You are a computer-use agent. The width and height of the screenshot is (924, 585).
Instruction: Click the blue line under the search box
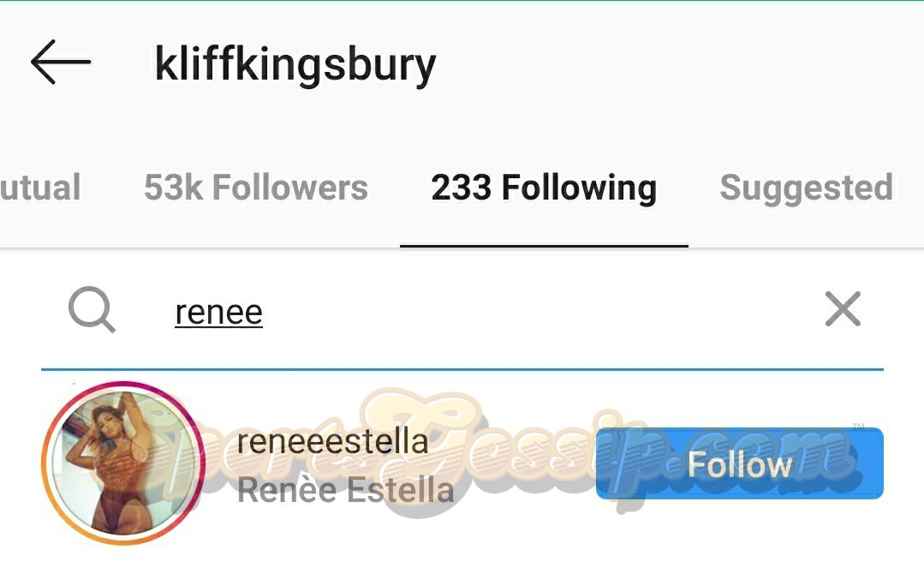click(462, 369)
